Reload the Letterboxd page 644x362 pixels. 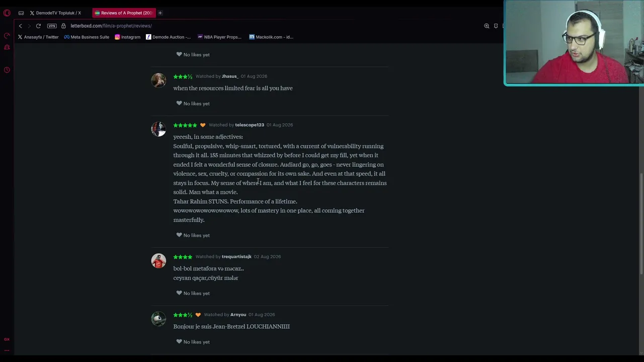coord(38,26)
